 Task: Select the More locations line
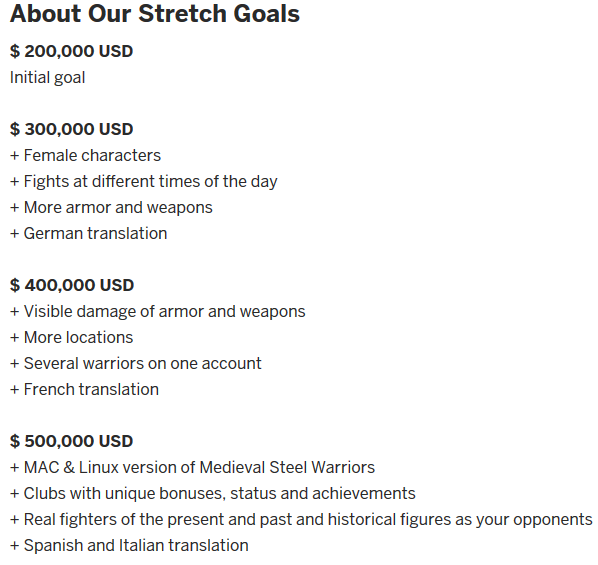click(x=71, y=338)
